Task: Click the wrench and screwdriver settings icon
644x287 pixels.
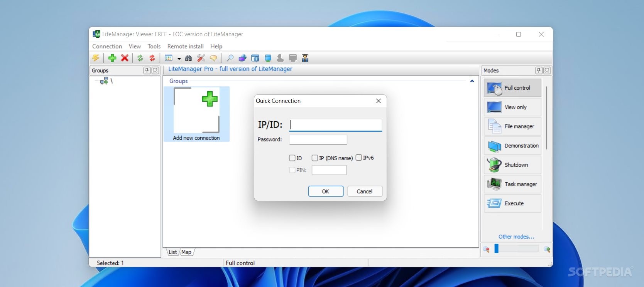Action: pyautogui.click(x=201, y=58)
